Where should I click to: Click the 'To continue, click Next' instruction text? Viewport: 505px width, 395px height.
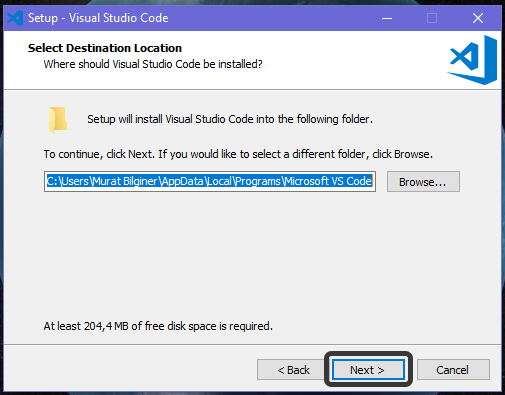pos(238,154)
